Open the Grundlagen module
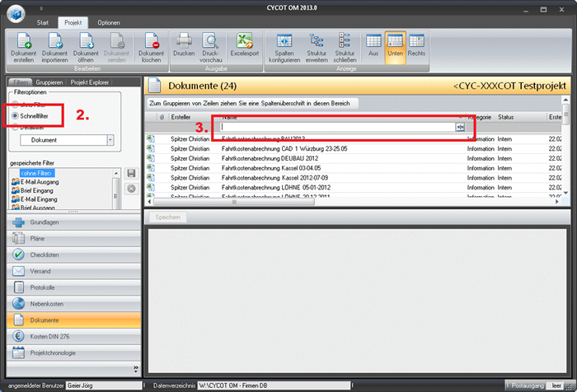The width and height of the screenshot is (577, 392). [73, 222]
